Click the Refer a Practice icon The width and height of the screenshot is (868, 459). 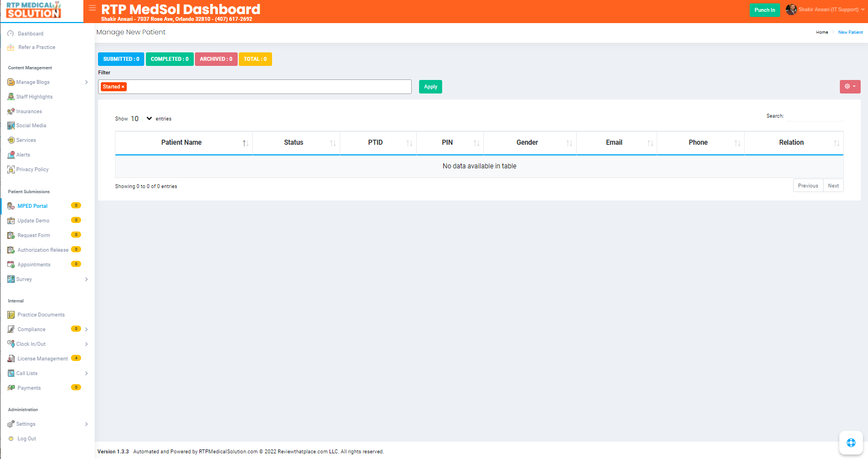point(11,47)
